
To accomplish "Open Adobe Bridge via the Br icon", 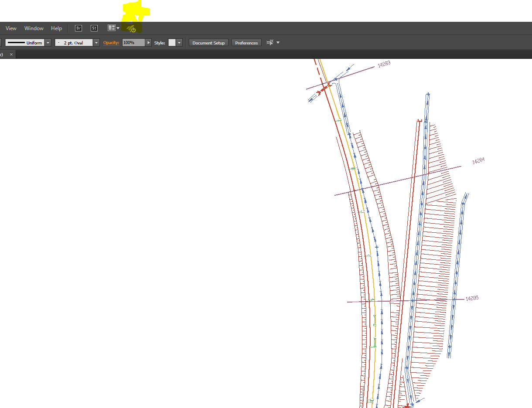I will [x=78, y=28].
